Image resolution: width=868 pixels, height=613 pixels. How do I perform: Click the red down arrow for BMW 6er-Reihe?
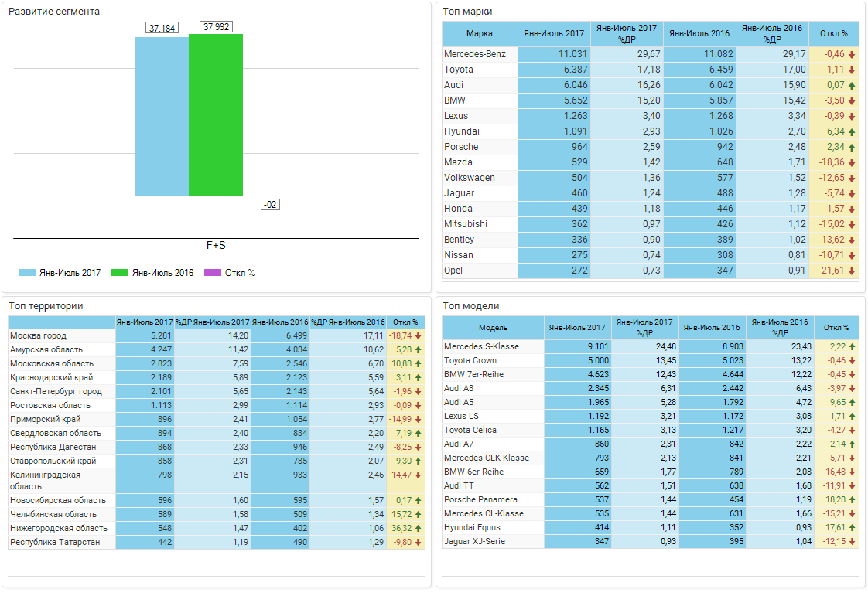point(852,472)
